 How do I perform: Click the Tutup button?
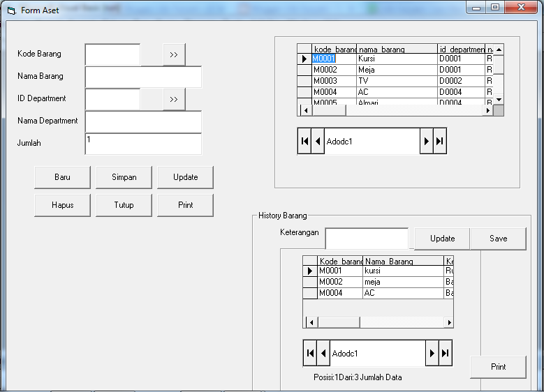pos(124,205)
